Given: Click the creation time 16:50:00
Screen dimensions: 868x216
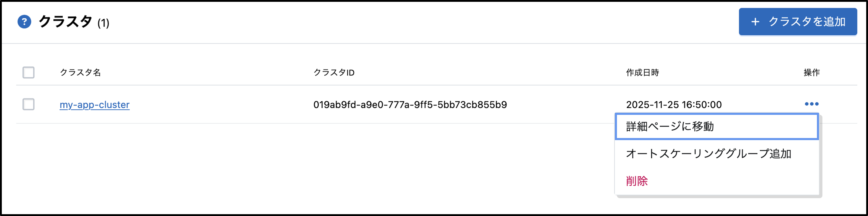Looking at the screenshot, I should (x=702, y=105).
